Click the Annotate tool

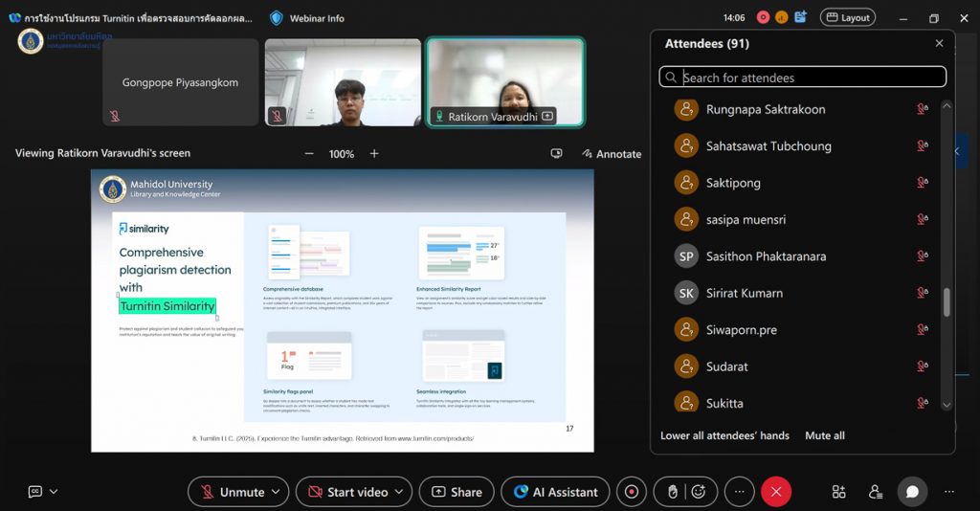pos(611,154)
